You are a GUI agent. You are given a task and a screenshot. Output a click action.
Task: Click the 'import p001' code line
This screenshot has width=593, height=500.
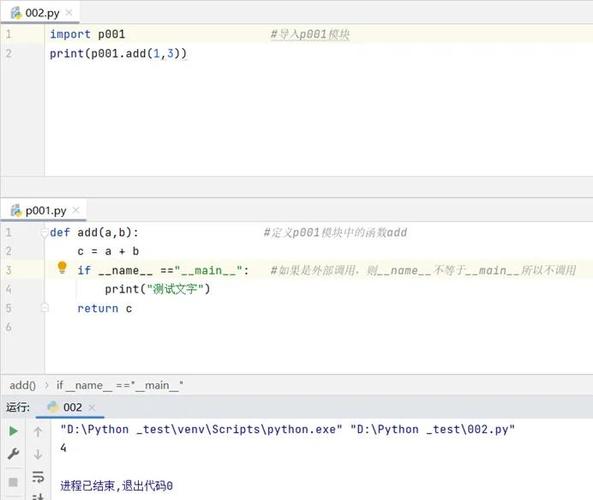tap(87, 34)
